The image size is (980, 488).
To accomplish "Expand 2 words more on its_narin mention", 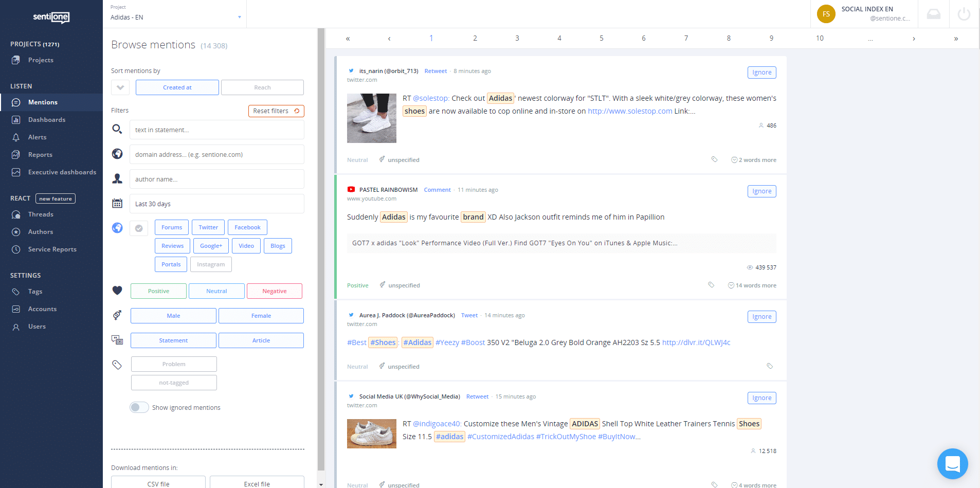I will click(754, 160).
